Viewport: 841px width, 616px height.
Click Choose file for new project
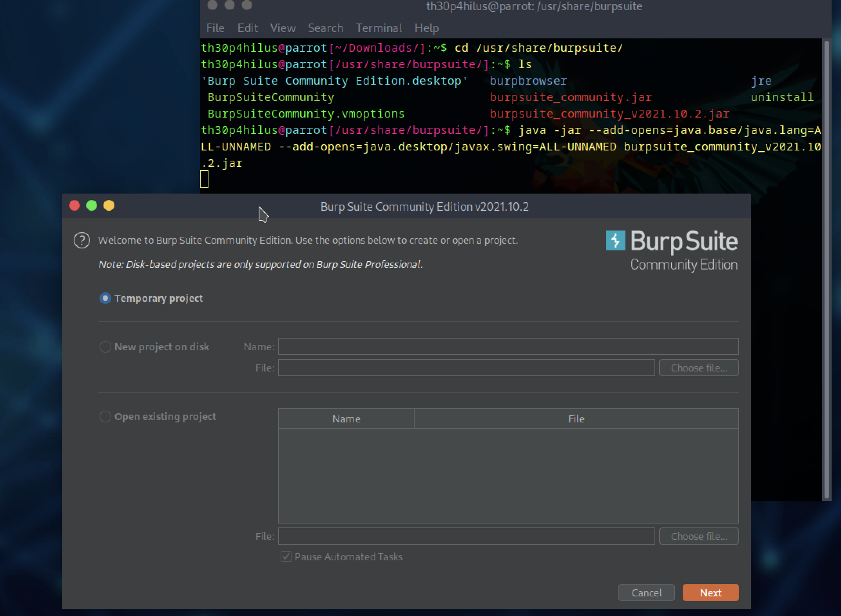(x=699, y=368)
